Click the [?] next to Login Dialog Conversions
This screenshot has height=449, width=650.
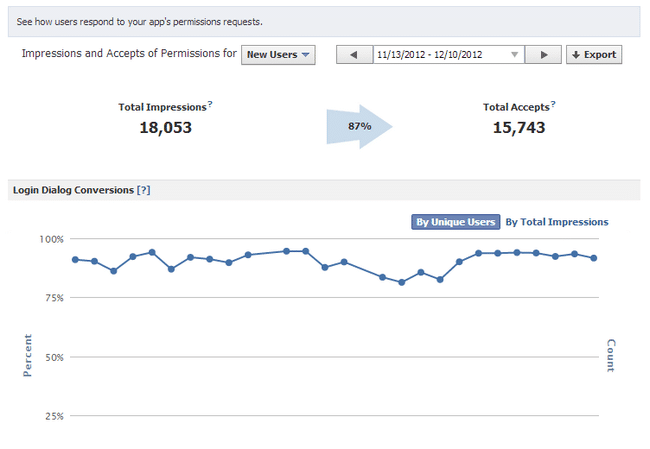pos(144,189)
